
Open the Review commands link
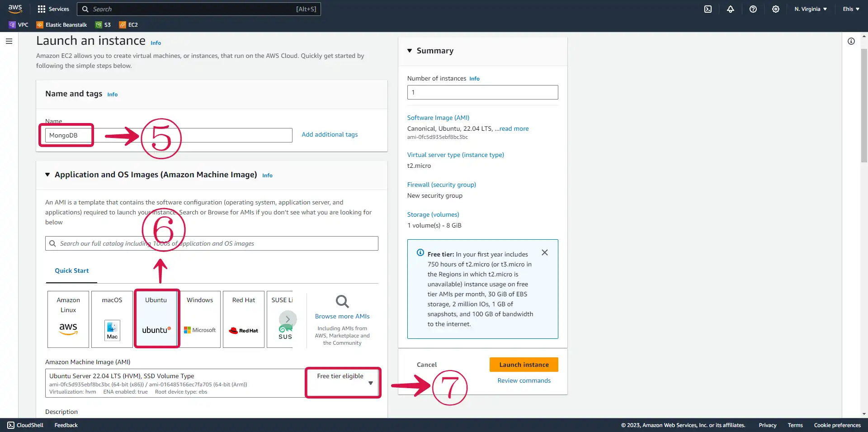(524, 380)
